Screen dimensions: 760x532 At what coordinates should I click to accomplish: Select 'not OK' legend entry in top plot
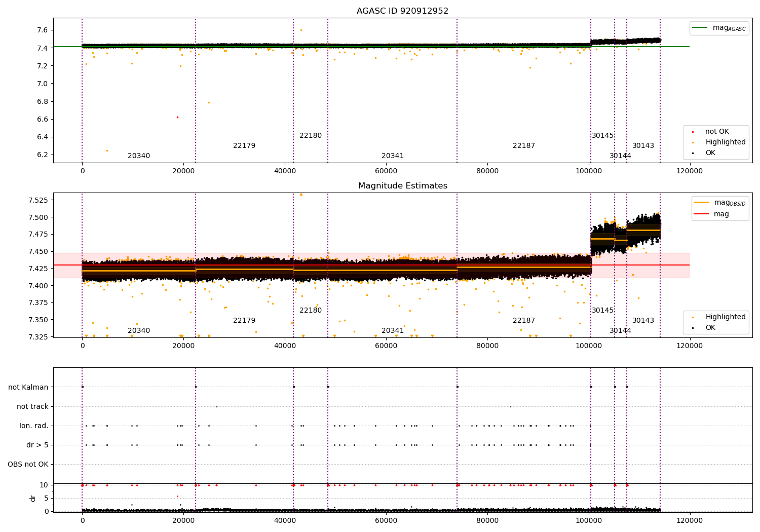[717, 131]
